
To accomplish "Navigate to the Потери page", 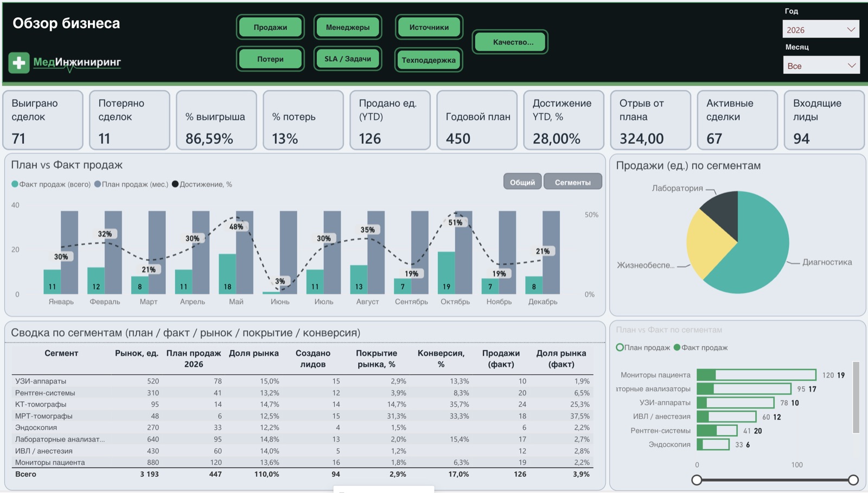I will coord(270,59).
